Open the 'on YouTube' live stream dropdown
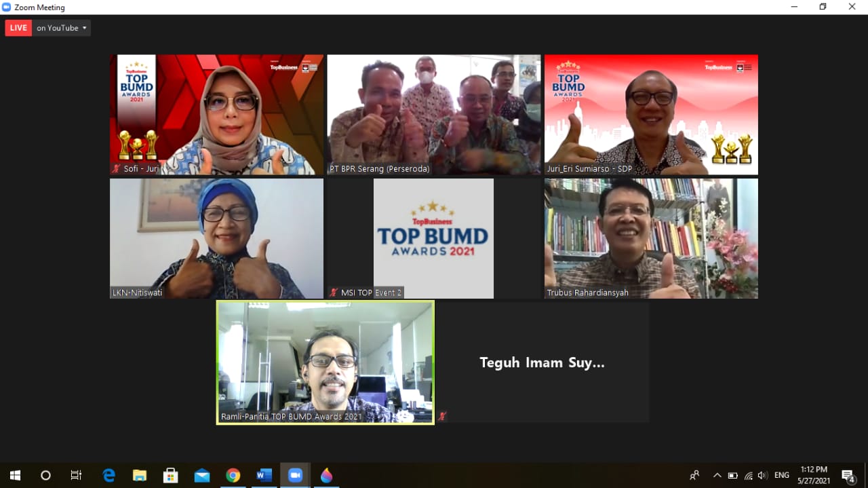Image resolution: width=868 pixels, height=488 pixels. [x=62, y=28]
